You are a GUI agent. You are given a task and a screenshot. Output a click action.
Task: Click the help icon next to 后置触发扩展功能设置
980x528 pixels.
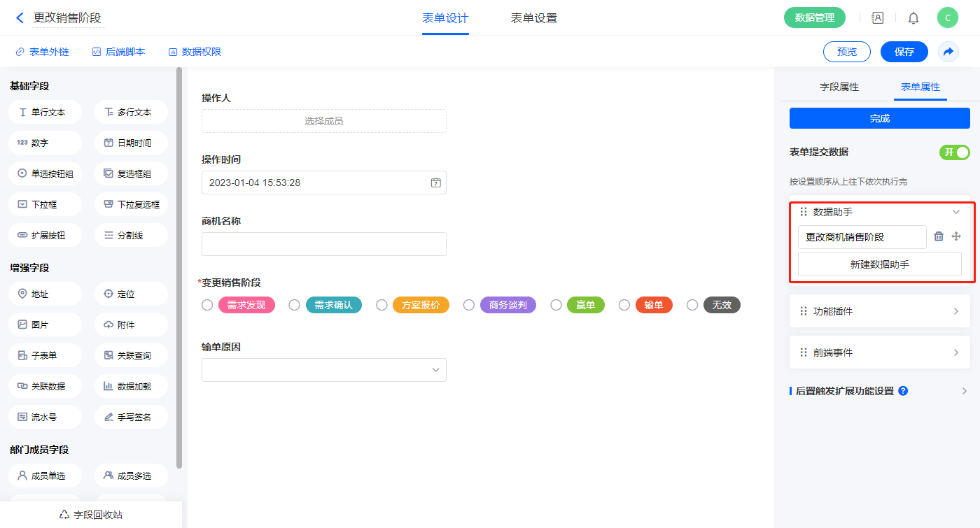[x=903, y=391]
